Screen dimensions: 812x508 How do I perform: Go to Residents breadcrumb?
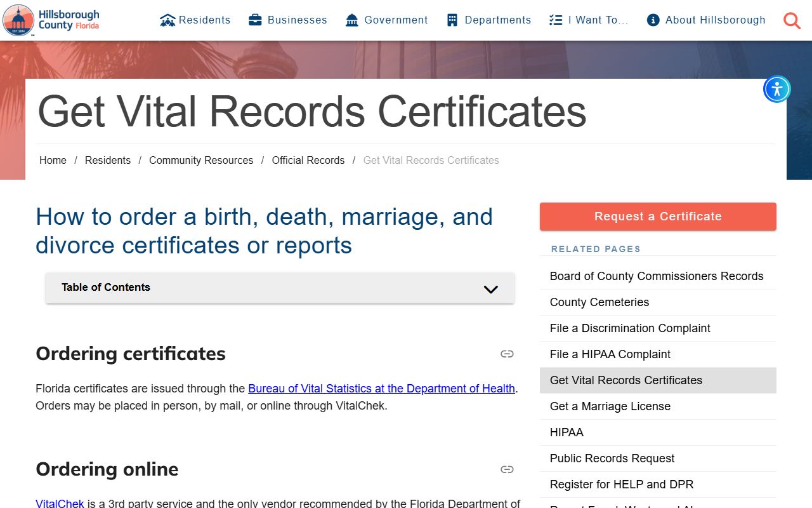click(x=108, y=161)
